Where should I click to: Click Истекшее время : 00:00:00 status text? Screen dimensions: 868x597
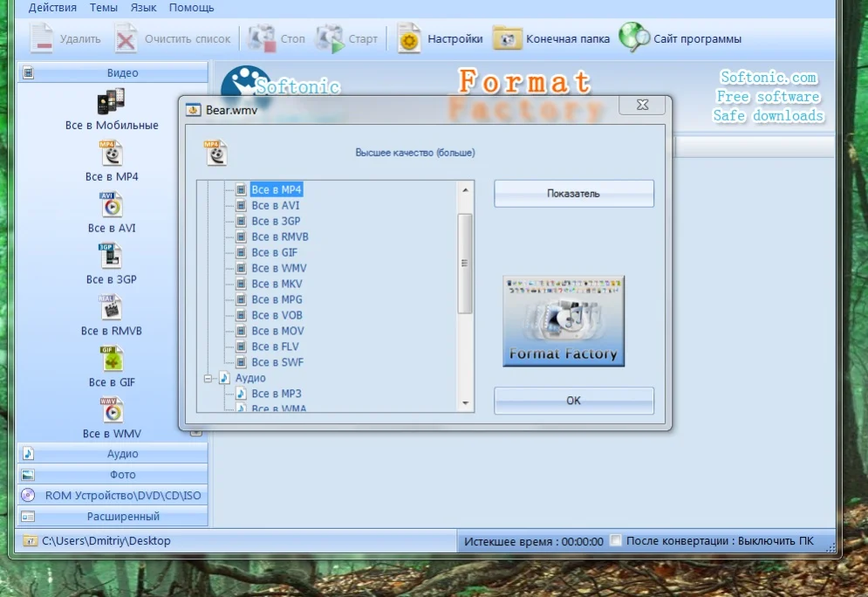[x=534, y=542]
